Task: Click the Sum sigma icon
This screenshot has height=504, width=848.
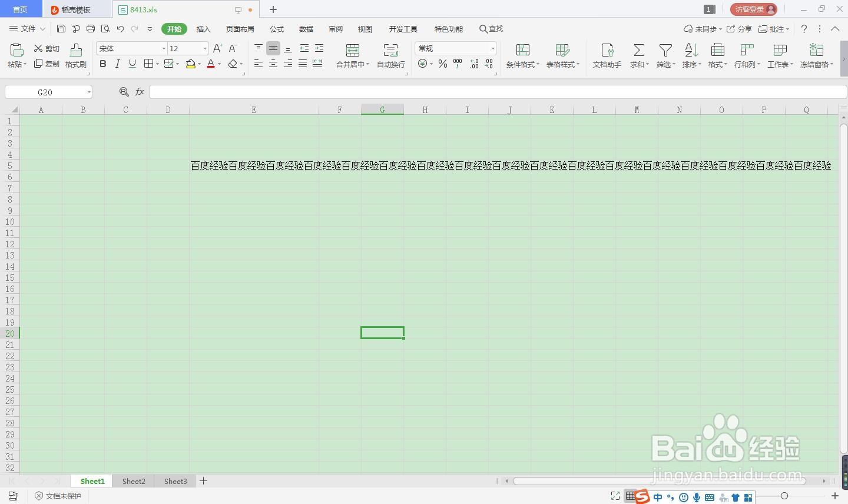Action: [638, 50]
